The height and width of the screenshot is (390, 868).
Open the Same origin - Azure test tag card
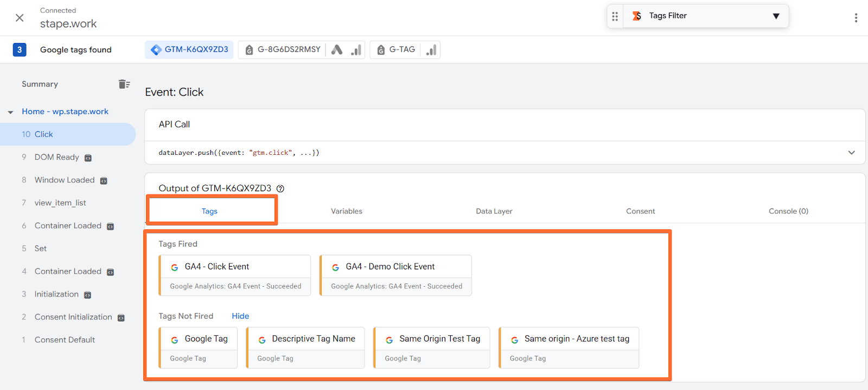[x=569, y=348]
